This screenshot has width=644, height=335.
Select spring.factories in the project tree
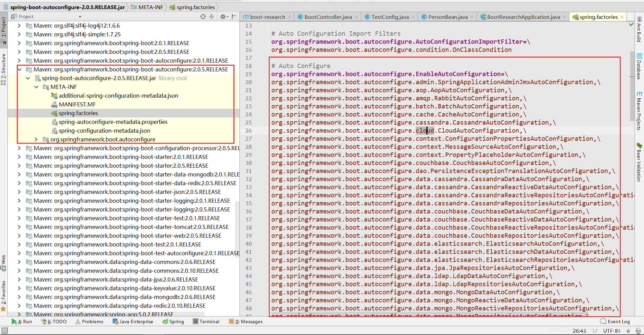click(x=78, y=113)
